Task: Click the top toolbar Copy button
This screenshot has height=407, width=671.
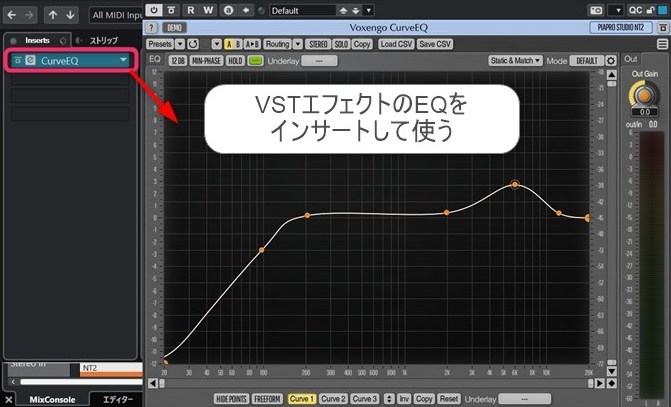Action: click(362, 44)
